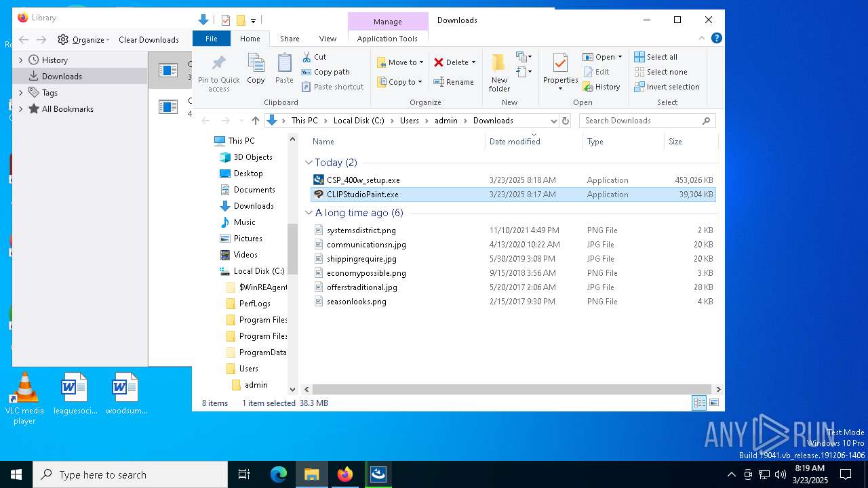Click Local Disk (C:) breadcrumb
Screen dimensions: 868x488
tap(358, 121)
